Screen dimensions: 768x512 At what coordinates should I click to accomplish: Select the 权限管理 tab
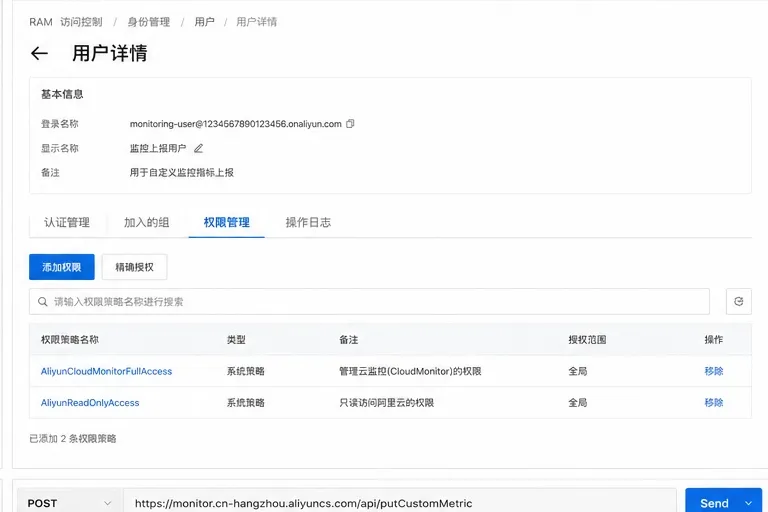[x=227, y=222]
